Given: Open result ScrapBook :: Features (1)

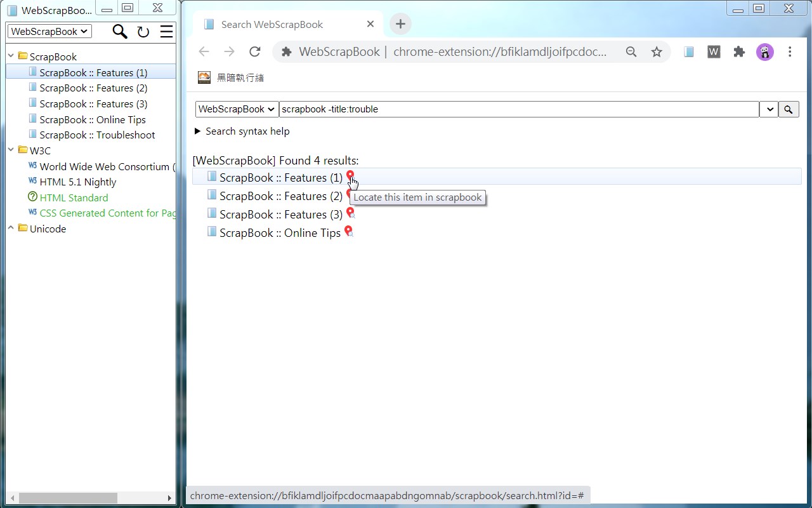Looking at the screenshot, I should pyautogui.click(x=281, y=178).
